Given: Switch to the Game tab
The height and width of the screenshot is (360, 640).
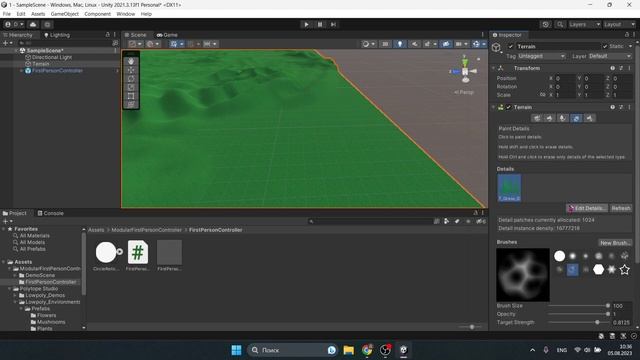Looking at the screenshot, I should pyautogui.click(x=167, y=35).
